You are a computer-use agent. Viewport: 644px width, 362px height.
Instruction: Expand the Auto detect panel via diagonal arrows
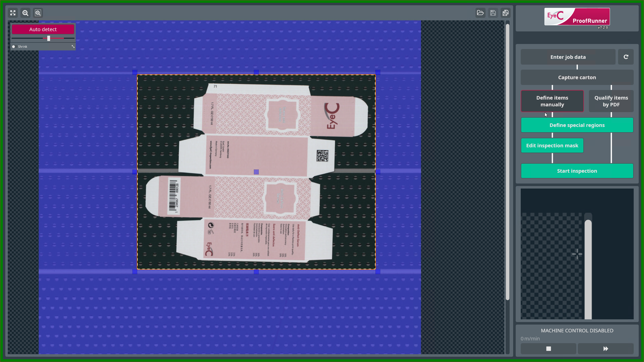pyautogui.click(x=73, y=47)
